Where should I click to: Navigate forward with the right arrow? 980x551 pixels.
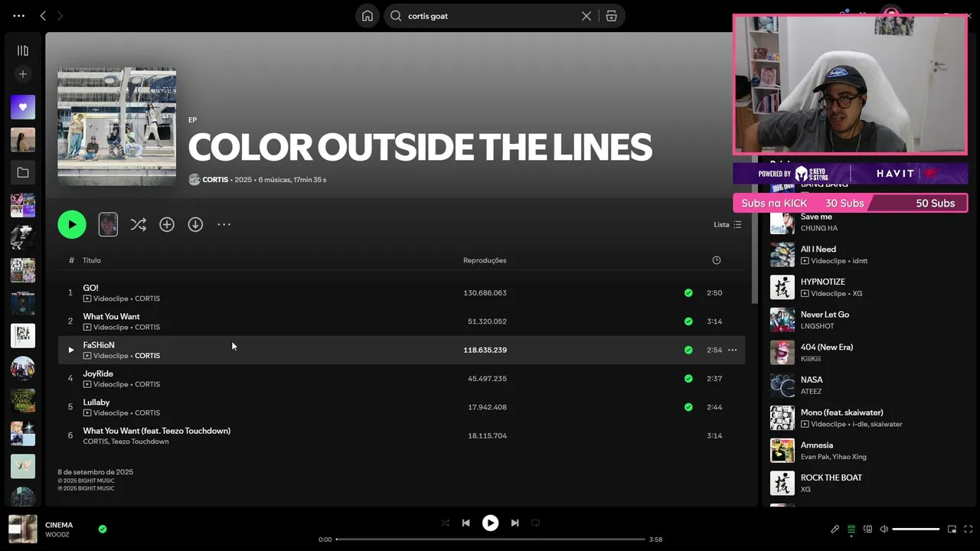click(x=60, y=16)
